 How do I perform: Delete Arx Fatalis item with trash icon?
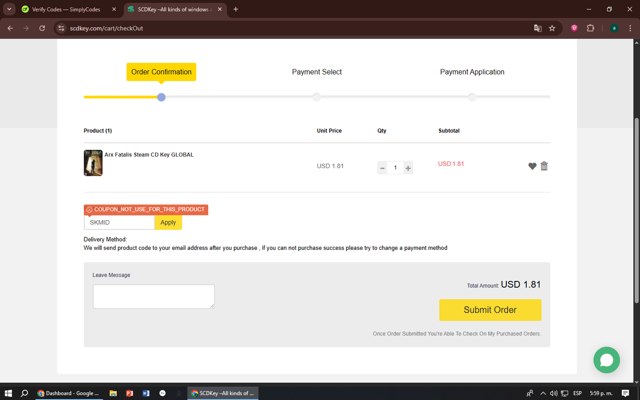[544, 166]
